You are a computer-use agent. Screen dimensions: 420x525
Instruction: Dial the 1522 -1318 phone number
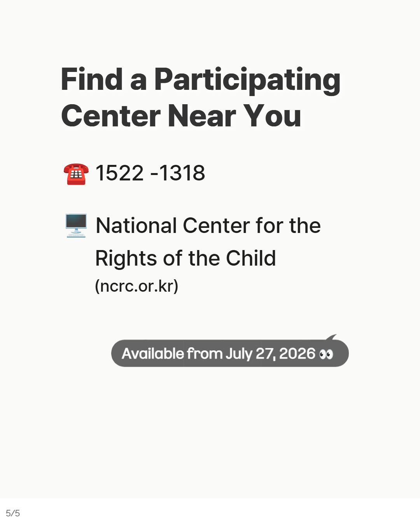(x=150, y=173)
